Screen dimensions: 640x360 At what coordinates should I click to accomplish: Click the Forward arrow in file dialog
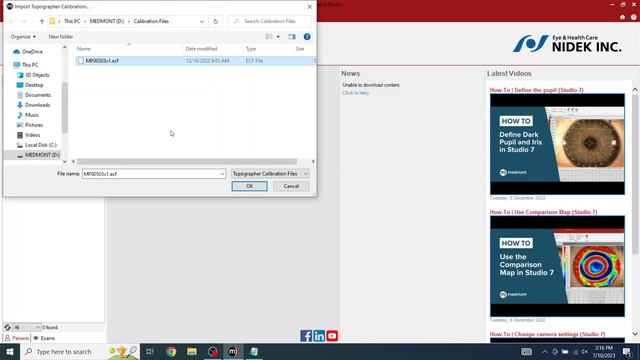coord(24,21)
